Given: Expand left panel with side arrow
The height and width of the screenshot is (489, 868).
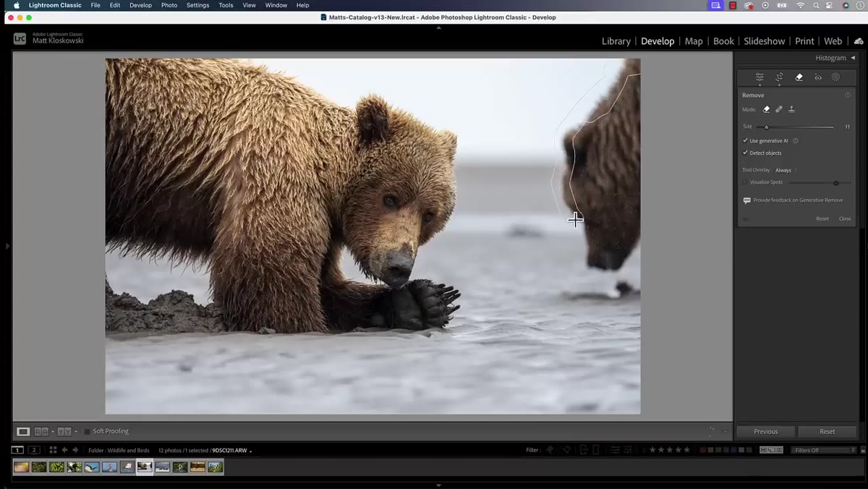Looking at the screenshot, I should click(x=7, y=246).
